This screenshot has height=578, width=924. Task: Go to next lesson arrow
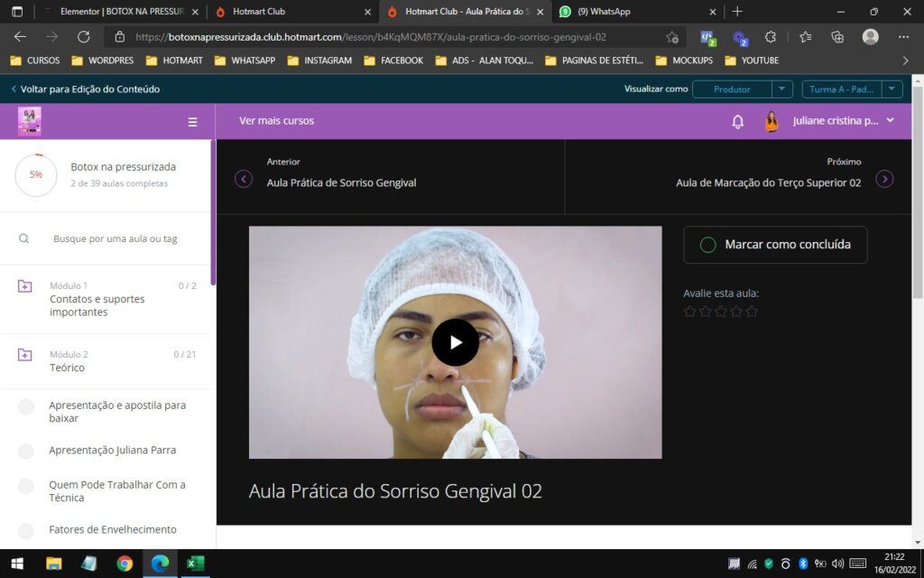pyautogui.click(x=884, y=179)
